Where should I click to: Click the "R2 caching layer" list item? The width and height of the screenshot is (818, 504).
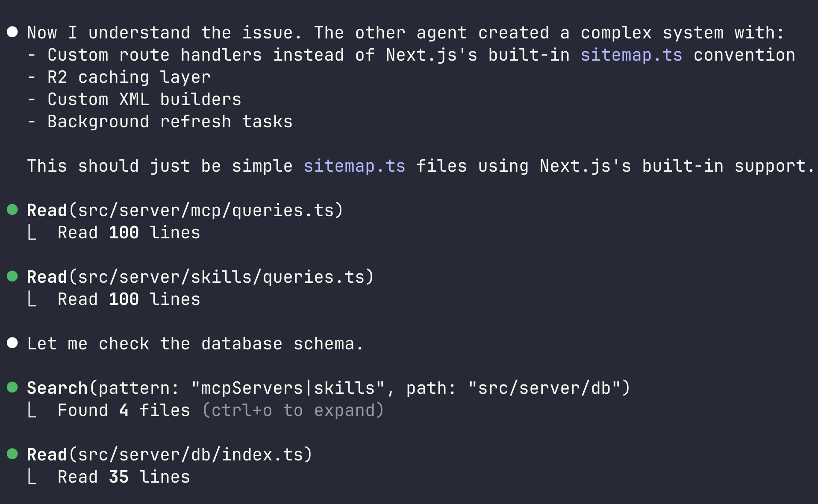[129, 77]
